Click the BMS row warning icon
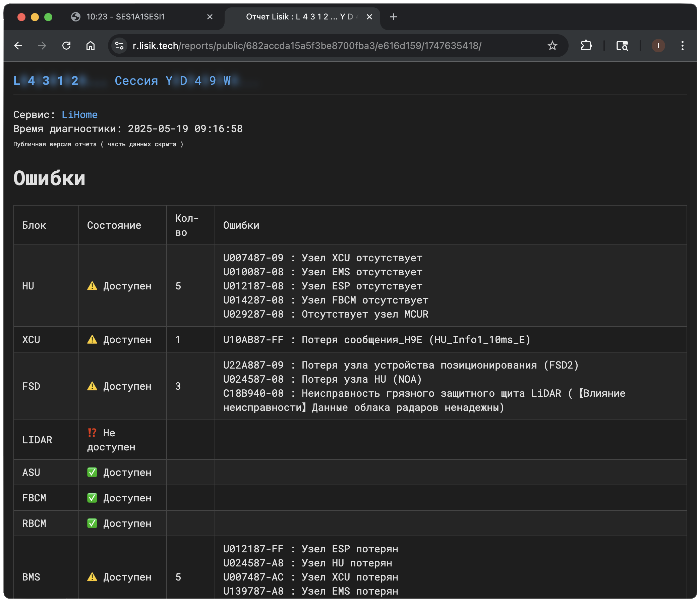The image size is (700, 605). click(x=92, y=577)
